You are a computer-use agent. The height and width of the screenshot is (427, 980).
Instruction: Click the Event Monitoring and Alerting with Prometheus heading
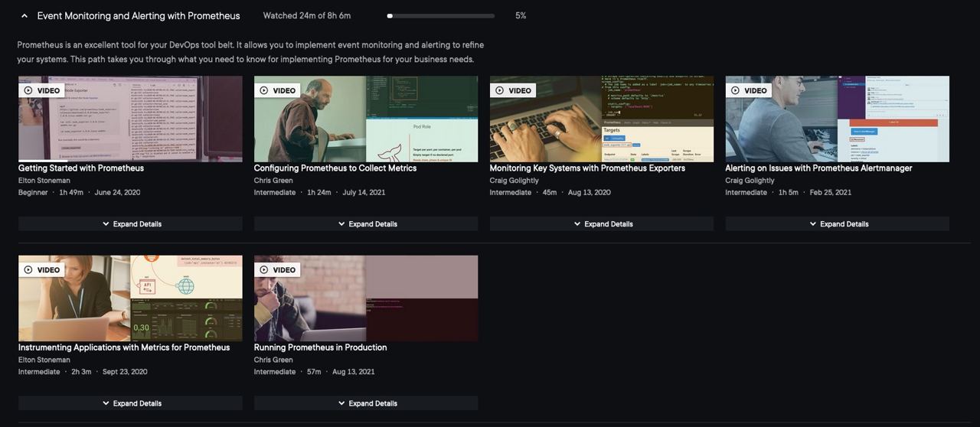(139, 16)
